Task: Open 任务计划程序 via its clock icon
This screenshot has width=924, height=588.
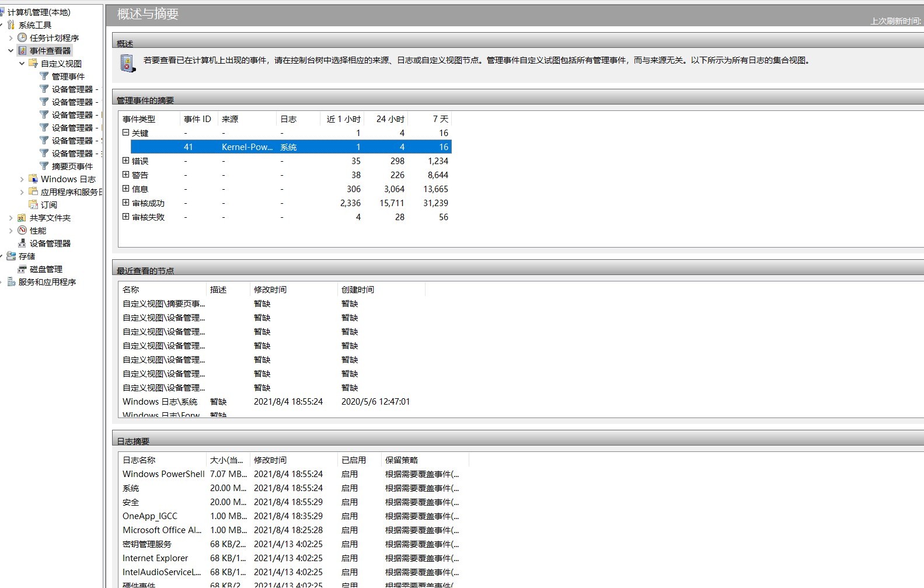Action: (22, 37)
